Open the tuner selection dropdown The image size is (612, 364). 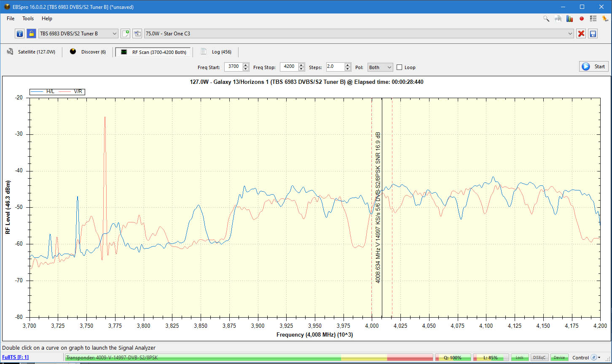tap(78, 34)
